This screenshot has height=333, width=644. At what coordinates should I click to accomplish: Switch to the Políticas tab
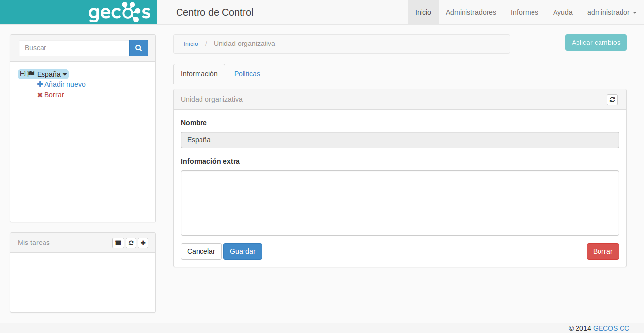click(x=247, y=74)
